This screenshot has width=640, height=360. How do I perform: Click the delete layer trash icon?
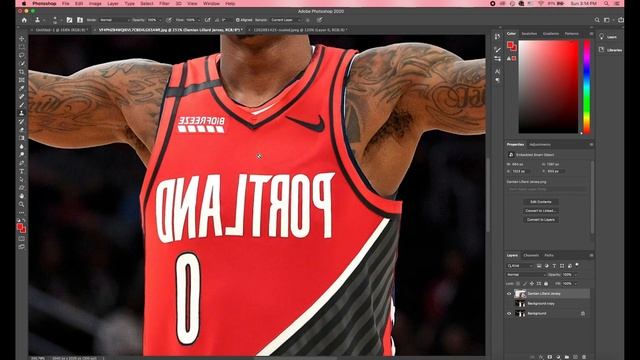584,357
